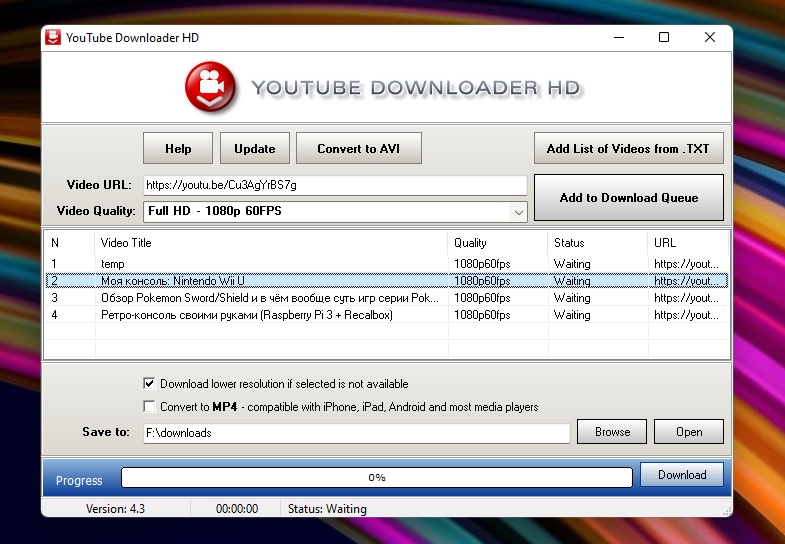The height and width of the screenshot is (544, 785).
Task: Click in the Video URL field
Action: click(x=335, y=185)
